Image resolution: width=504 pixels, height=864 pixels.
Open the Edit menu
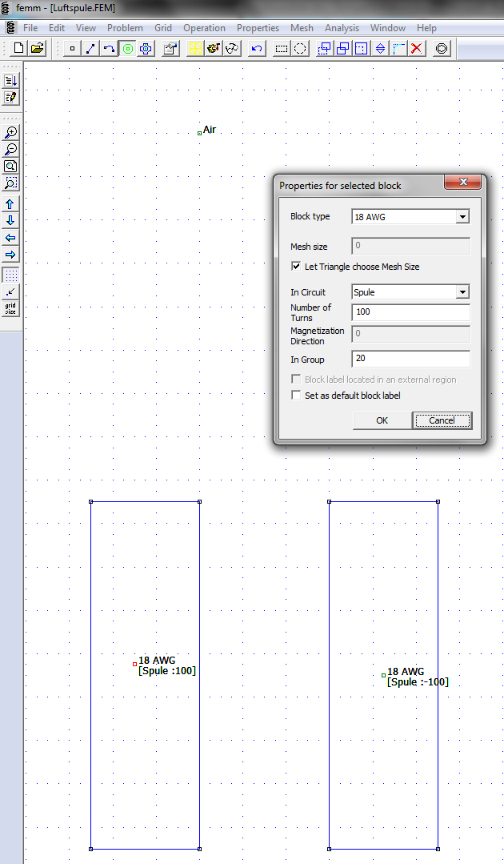57,27
